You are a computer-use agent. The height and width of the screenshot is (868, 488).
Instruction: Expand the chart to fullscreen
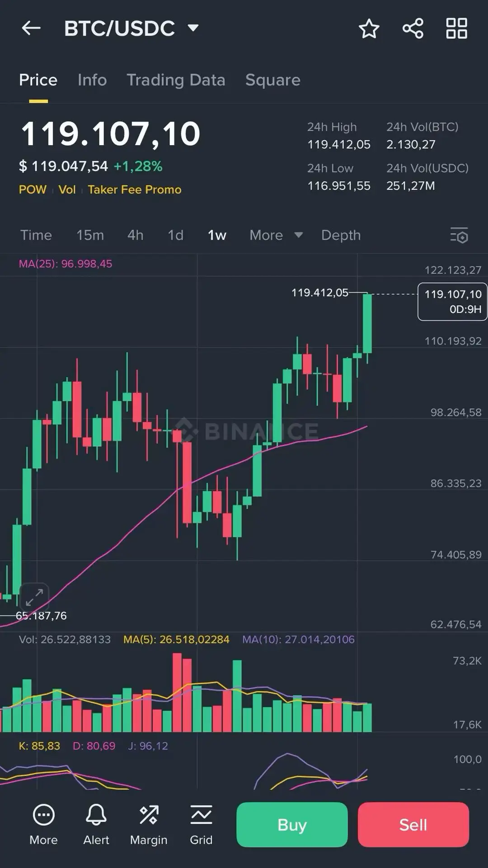point(34,597)
